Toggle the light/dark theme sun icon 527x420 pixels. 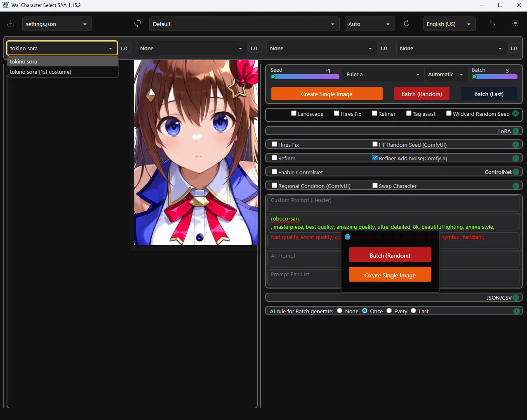[x=515, y=23]
